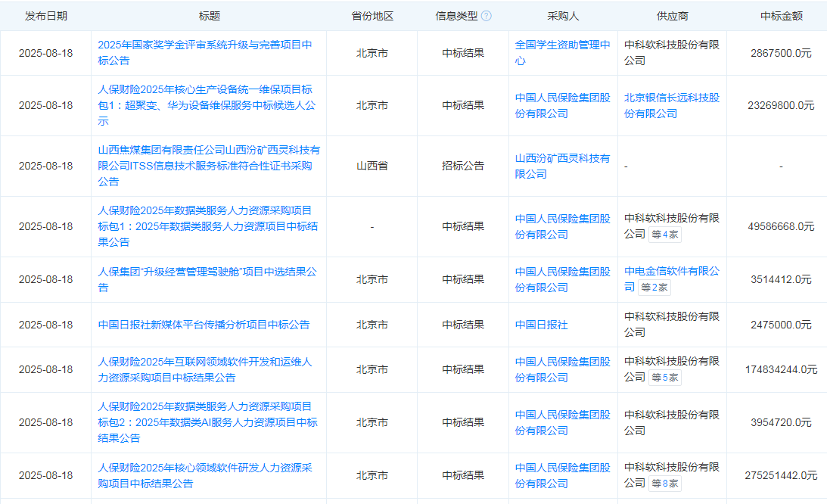Expand the 等5家 supplier badge
Image resolution: width=827 pixels, height=504 pixels.
pyautogui.click(x=664, y=378)
